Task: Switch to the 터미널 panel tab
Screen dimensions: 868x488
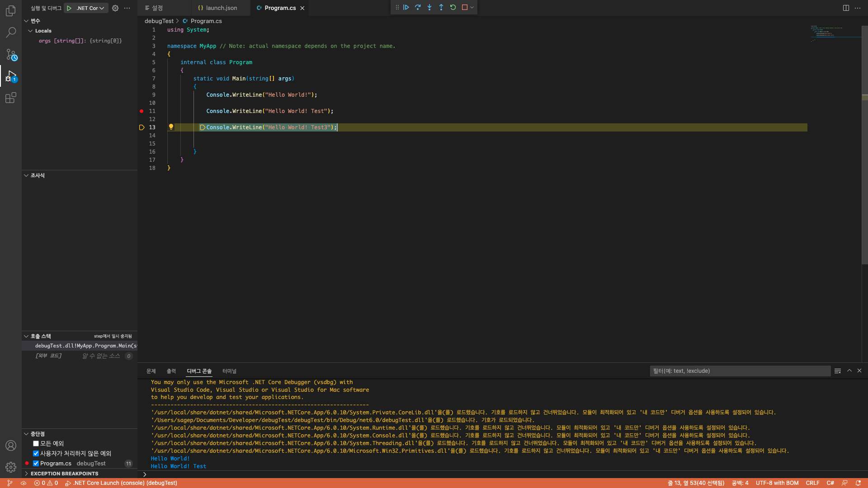Action: coord(229,371)
